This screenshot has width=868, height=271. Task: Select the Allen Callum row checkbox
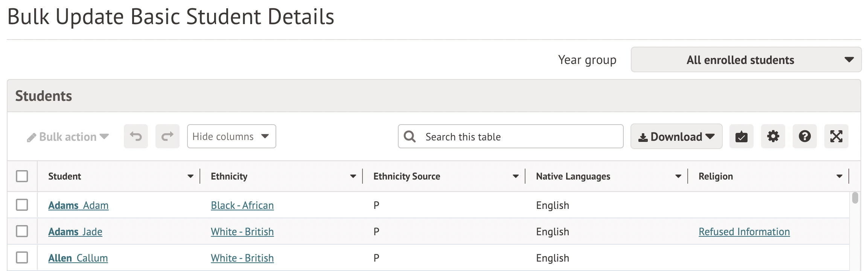[22, 258]
